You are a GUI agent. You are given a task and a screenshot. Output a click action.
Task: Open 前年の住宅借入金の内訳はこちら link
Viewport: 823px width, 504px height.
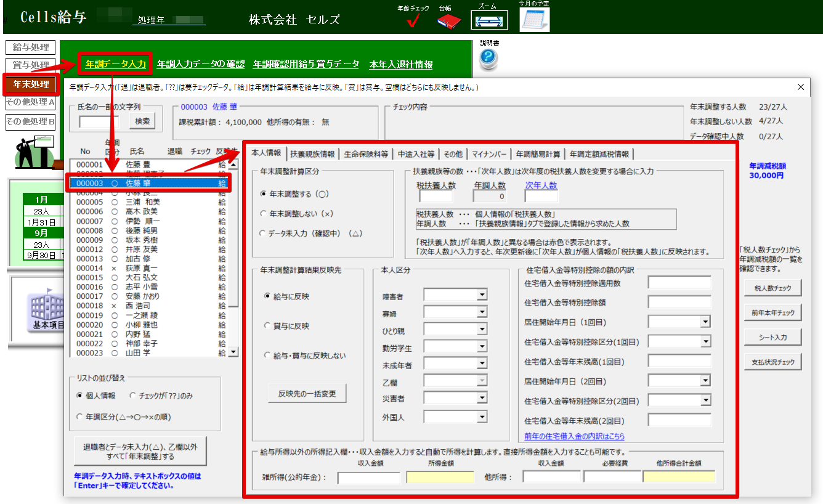pos(574,436)
